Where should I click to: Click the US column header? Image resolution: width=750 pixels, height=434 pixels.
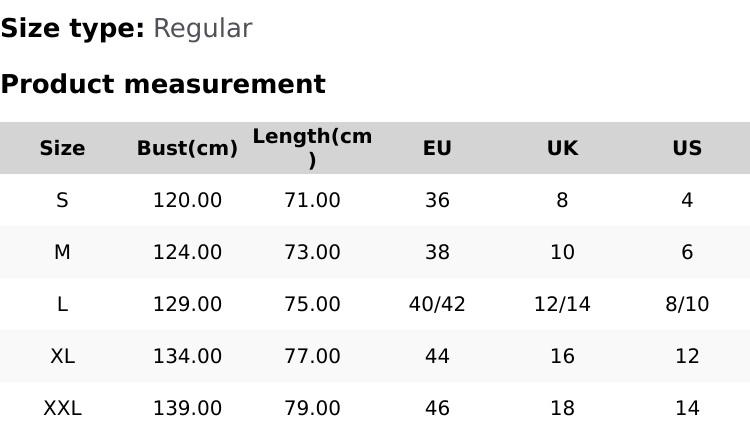coord(687,148)
